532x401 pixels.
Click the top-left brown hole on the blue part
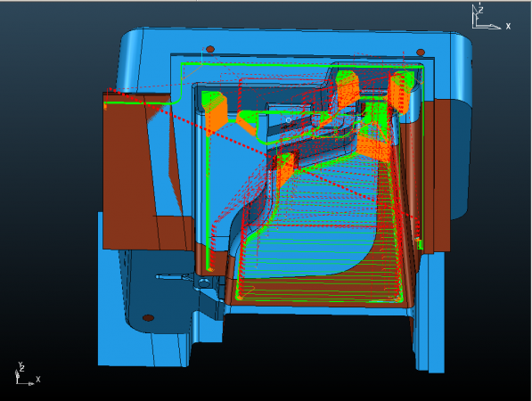coord(210,49)
